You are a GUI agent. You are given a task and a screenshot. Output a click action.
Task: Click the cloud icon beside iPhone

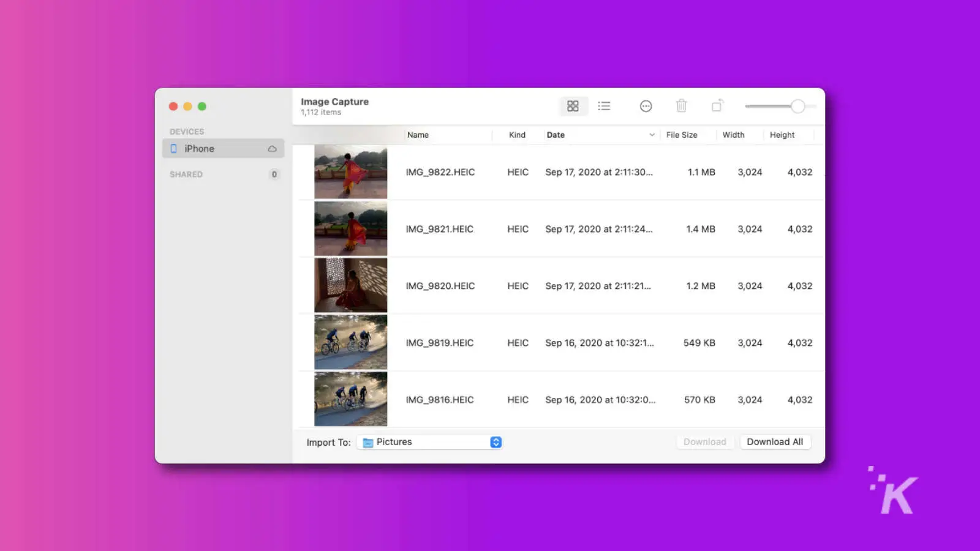[272, 148]
